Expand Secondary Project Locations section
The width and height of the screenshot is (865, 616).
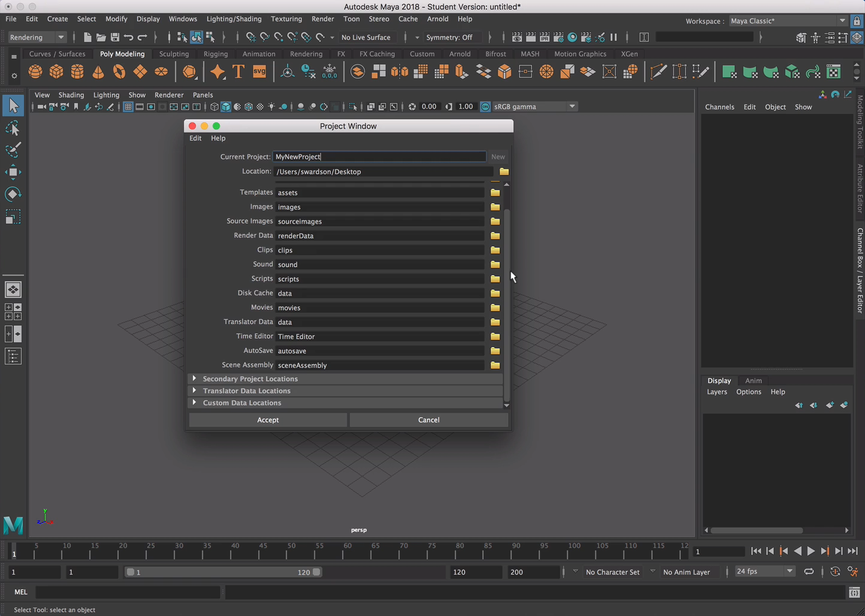[x=194, y=379]
